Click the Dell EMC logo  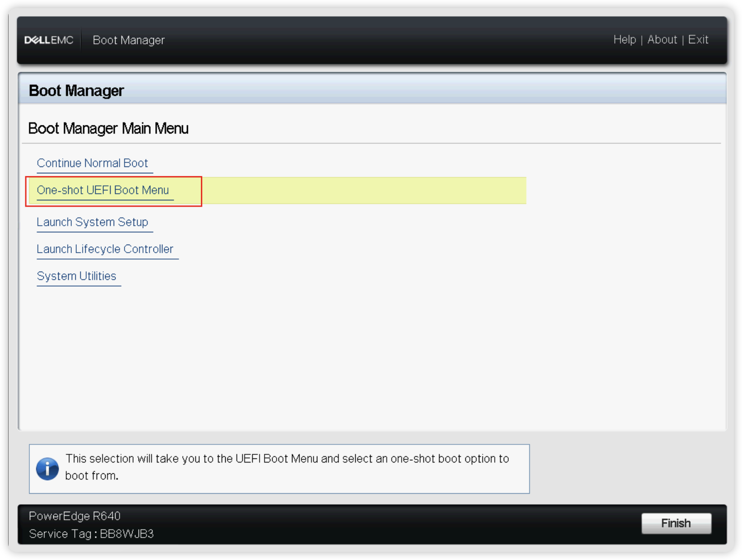click(x=49, y=40)
